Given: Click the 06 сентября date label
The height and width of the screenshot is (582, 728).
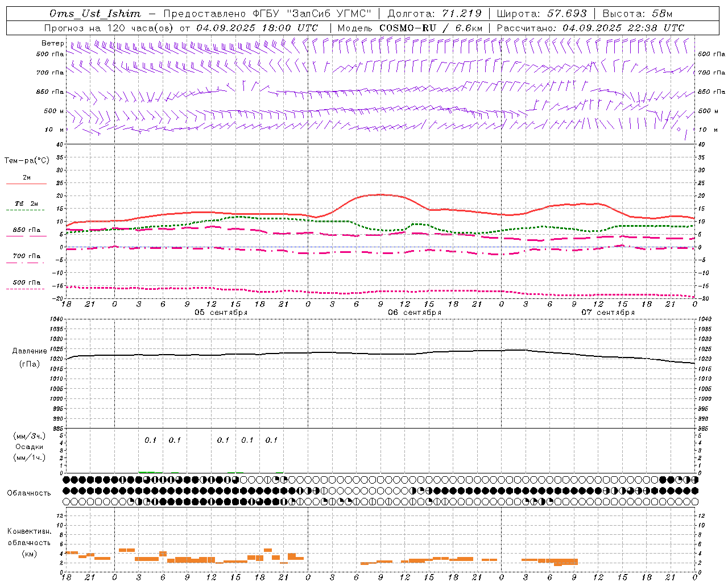Looking at the screenshot, I should pyautogui.click(x=415, y=313).
